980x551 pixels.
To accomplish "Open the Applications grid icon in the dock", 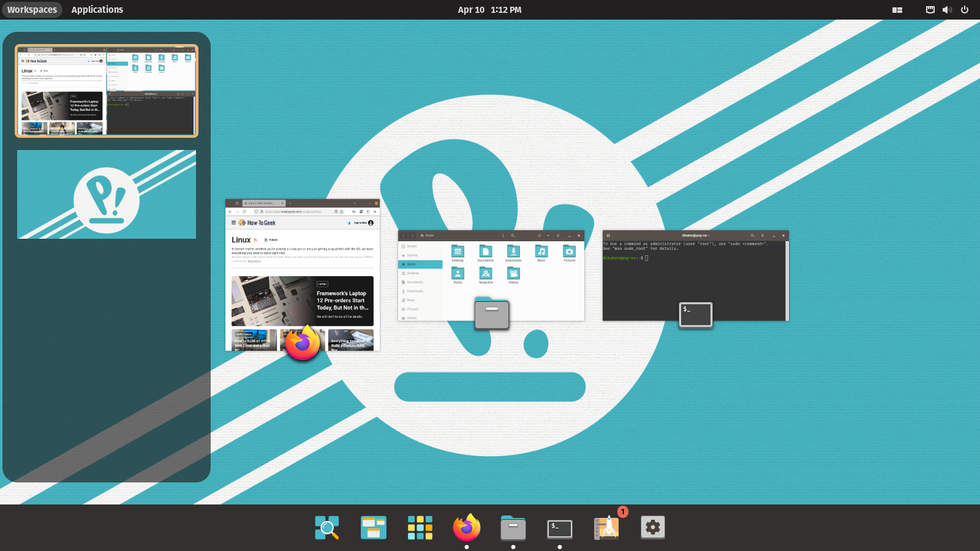I will [x=420, y=527].
